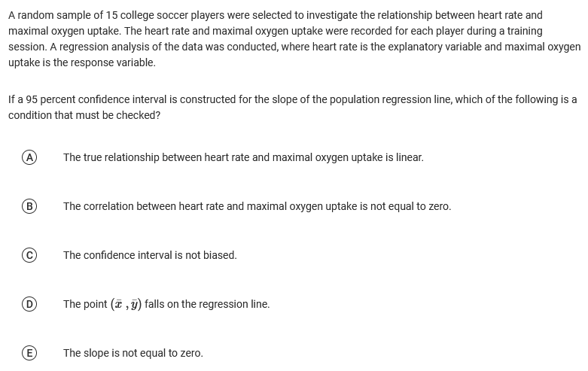Click the intro paragraph about 15 soccer players
The width and height of the screenshot is (588, 371).
[x=294, y=38]
